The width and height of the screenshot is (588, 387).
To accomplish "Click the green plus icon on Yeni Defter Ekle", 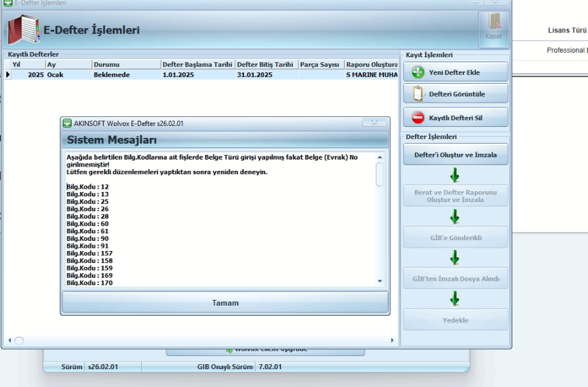I will pos(418,72).
